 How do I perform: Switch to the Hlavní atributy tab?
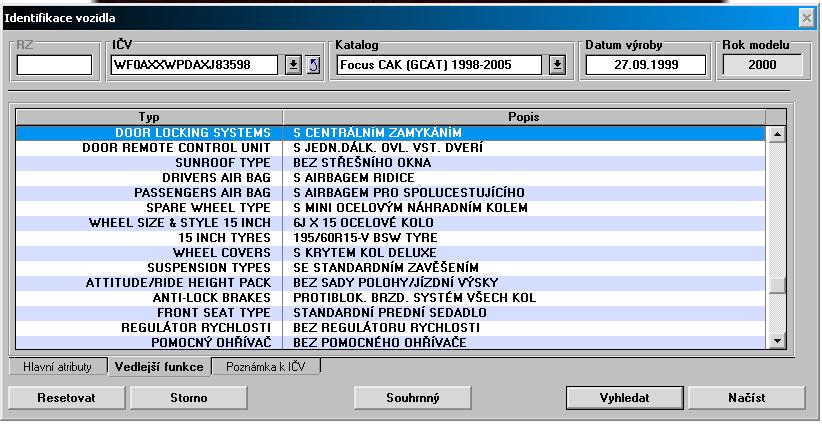click(x=57, y=367)
